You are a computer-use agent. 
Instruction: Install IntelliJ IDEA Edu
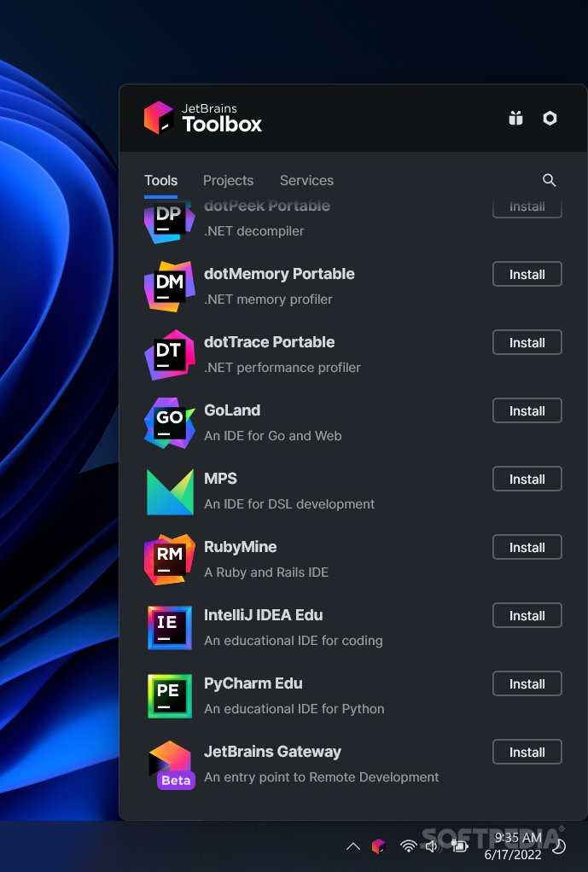(527, 616)
